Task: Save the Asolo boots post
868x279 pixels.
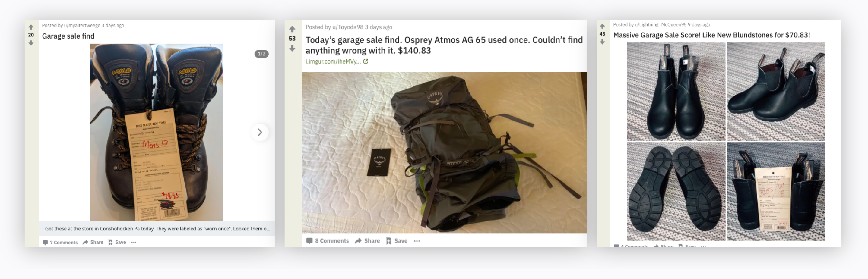Action: (x=117, y=242)
